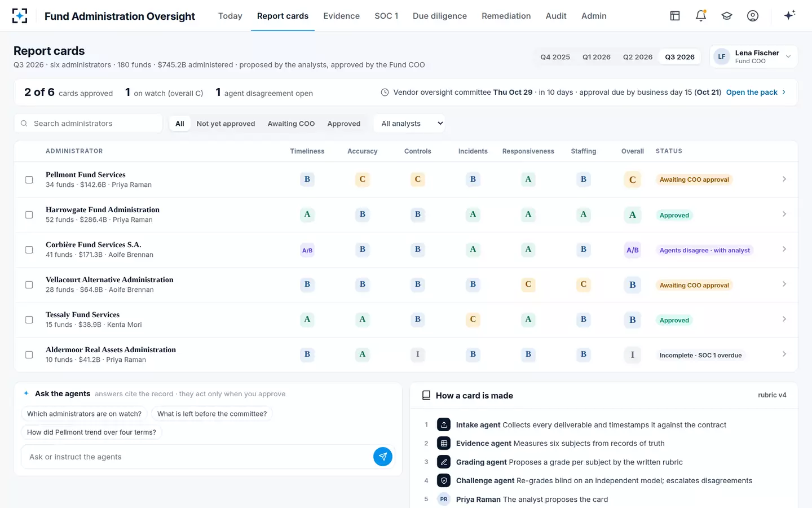This screenshot has height=508, width=812.
Task: Click the Grading agent pencil icon
Action: tap(444, 462)
